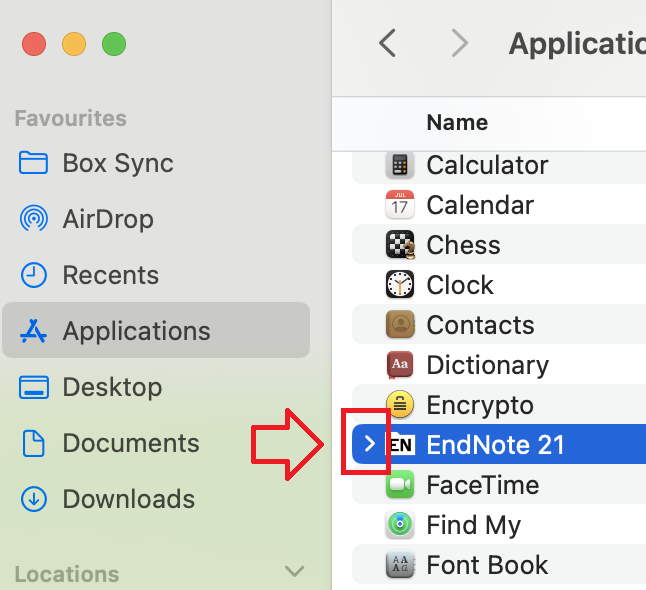This screenshot has width=646, height=590.
Task: Click the green full-screen window button
Action: 114,44
